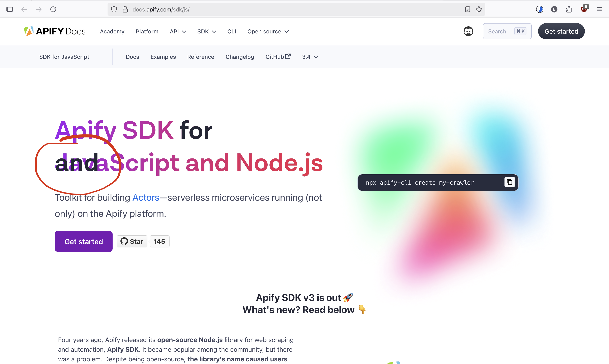The image size is (609, 364).
Task: Click the purple Get started hero button
Action: [x=83, y=241]
